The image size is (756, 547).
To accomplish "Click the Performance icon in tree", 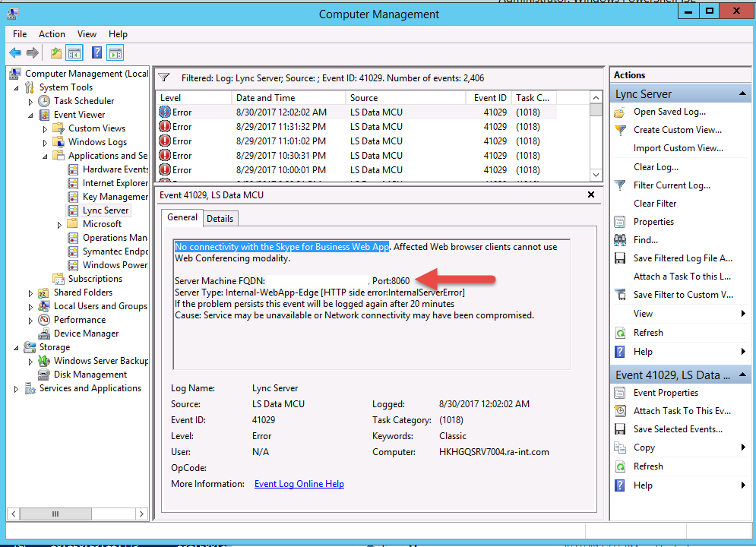I will click(x=44, y=320).
